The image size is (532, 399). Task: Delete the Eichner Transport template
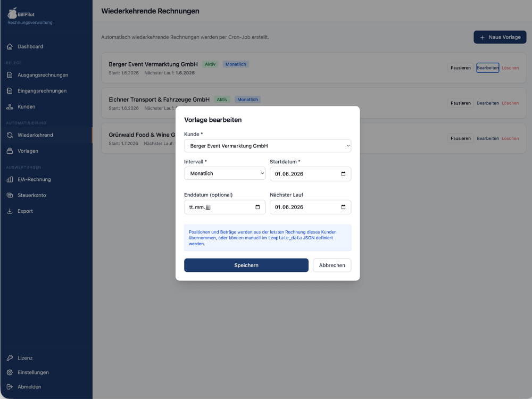click(510, 103)
